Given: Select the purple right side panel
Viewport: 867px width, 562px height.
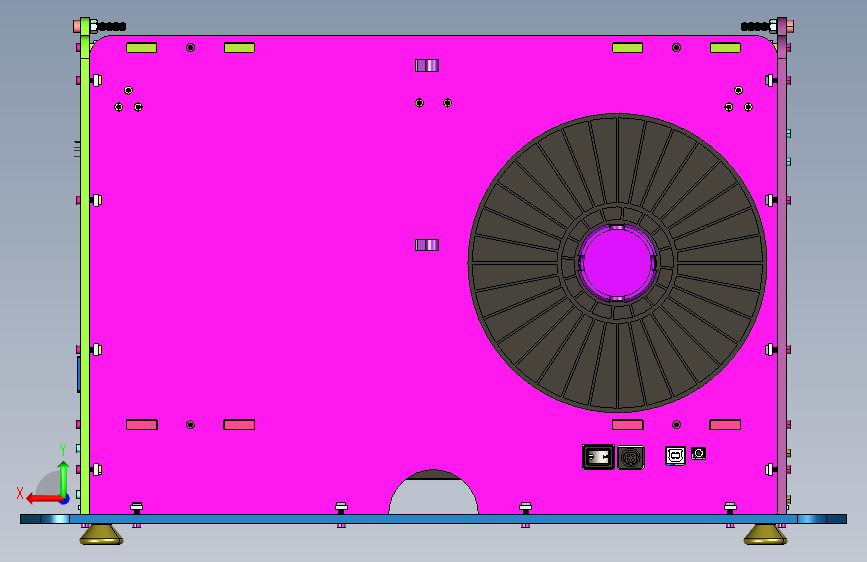Looking at the screenshot, I should [782, 266].
